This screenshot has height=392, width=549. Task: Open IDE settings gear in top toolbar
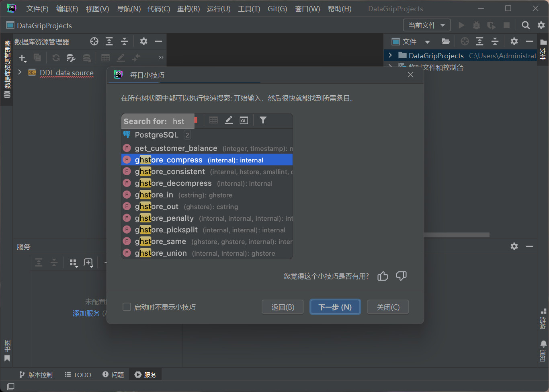pos(541,25)
